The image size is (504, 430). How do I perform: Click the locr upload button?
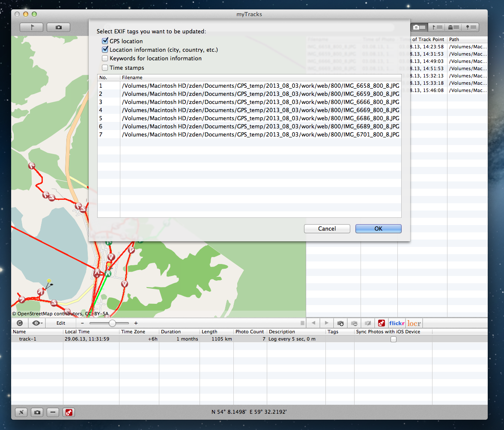(414, 323)
